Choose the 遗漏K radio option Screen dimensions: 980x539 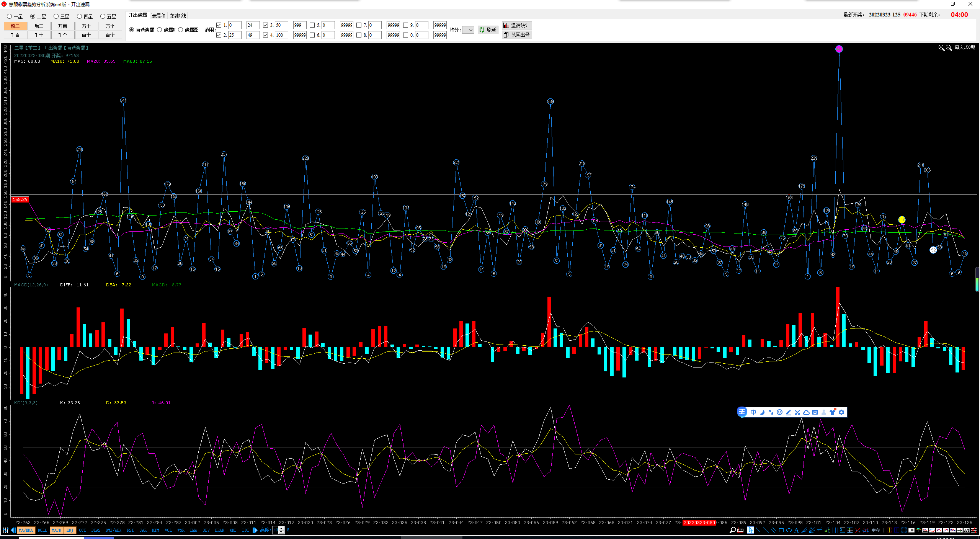[159, 29]
